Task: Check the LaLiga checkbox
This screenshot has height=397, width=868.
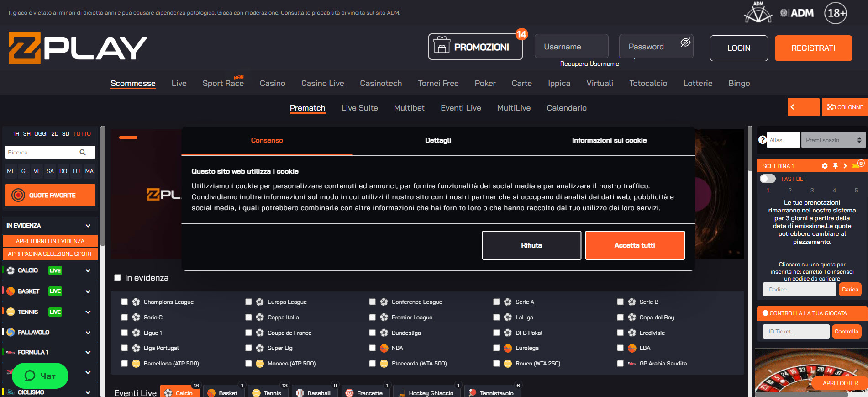Action: coord(496,318)
